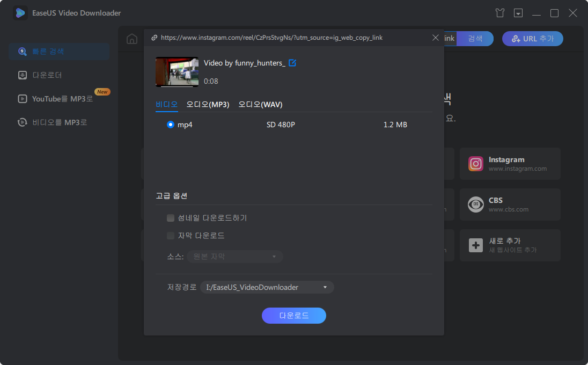This screenshot has height=365, width=588.
Task: Maximize the EaseUS window
Action: (554, 13)
